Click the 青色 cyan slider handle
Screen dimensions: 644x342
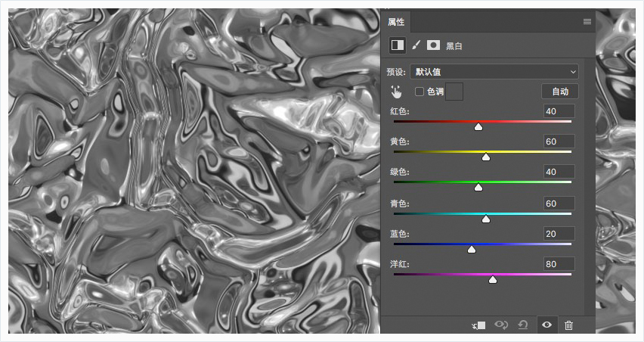pos(486,218)
